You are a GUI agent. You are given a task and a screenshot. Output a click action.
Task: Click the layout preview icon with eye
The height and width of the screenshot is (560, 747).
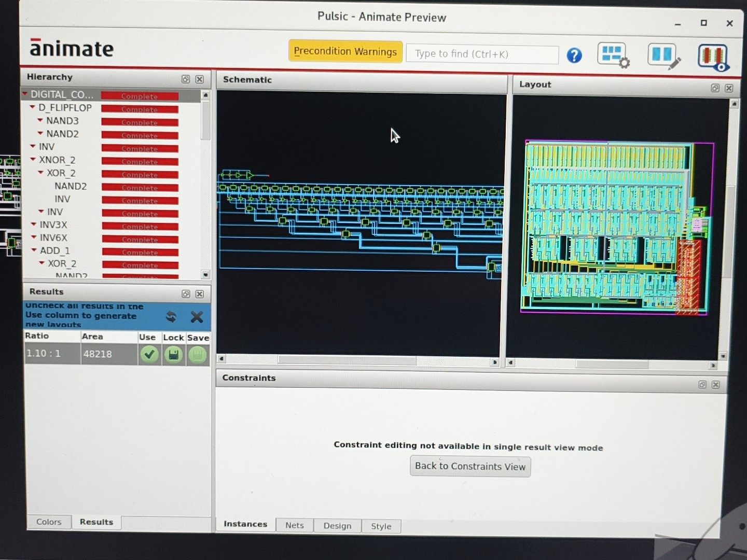point(713,57)
